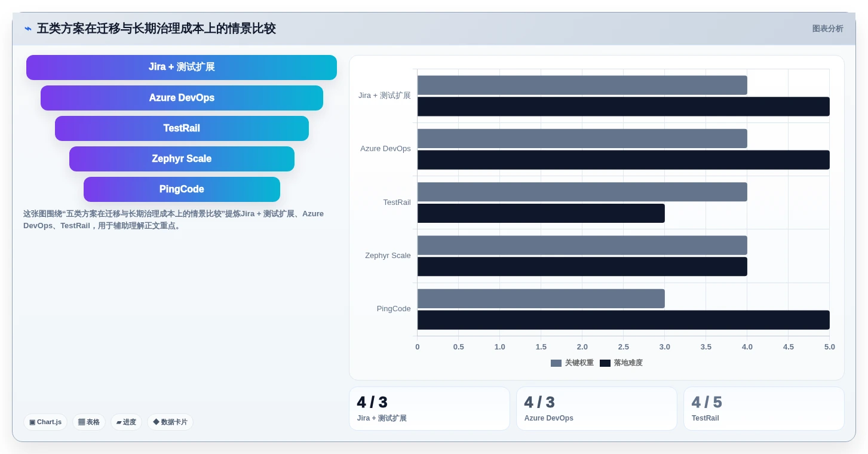Click the 表格 tag chip
The image size is (868, 454).
(x=89, y=422)
